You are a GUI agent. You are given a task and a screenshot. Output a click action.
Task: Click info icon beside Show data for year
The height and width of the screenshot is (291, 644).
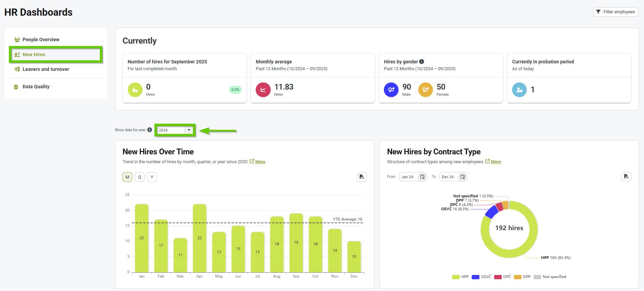(150, 130)
